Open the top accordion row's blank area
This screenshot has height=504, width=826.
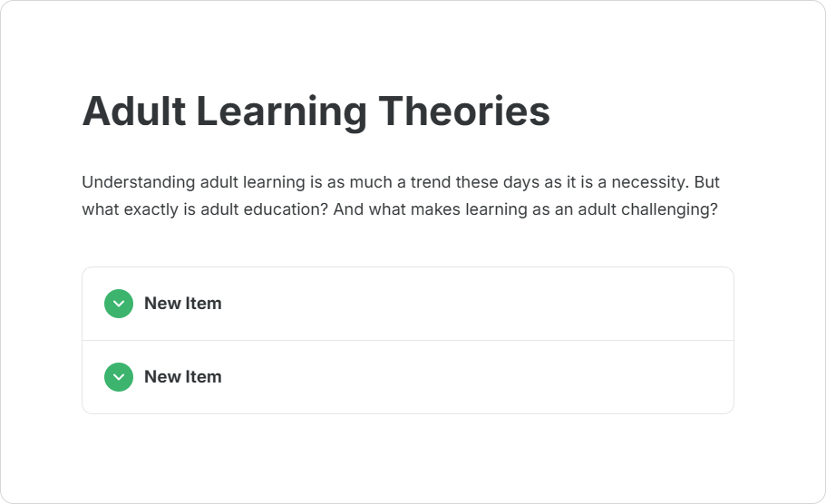[471, 304]
